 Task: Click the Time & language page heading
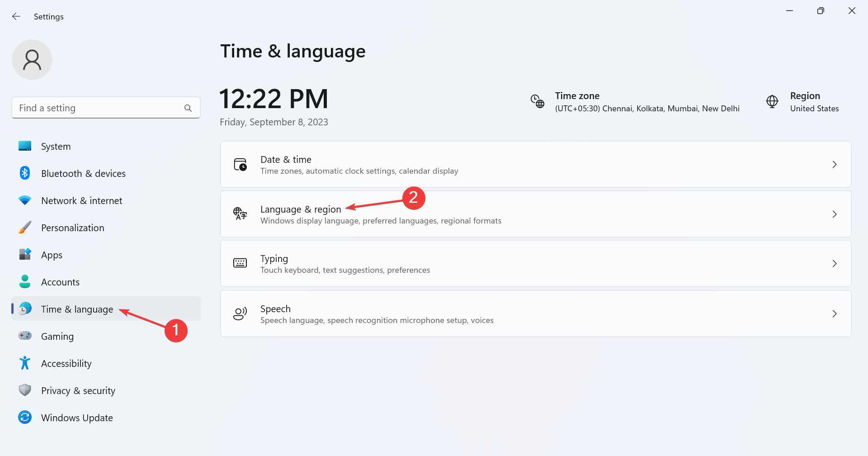293,51
